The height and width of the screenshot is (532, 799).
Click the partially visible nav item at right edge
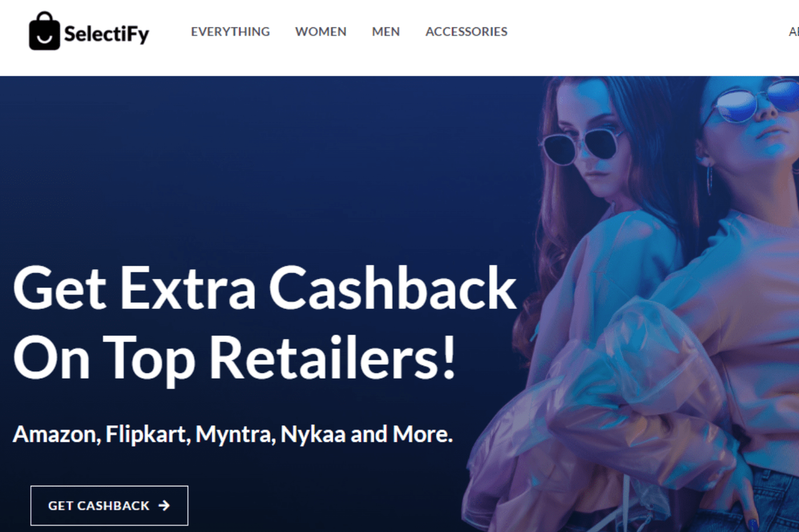(x=793, y=32)
